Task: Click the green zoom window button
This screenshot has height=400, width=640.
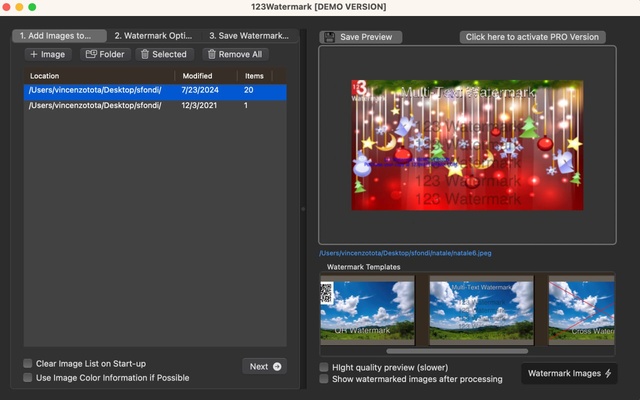Action: pyautogui.click(x=32, y=7)
